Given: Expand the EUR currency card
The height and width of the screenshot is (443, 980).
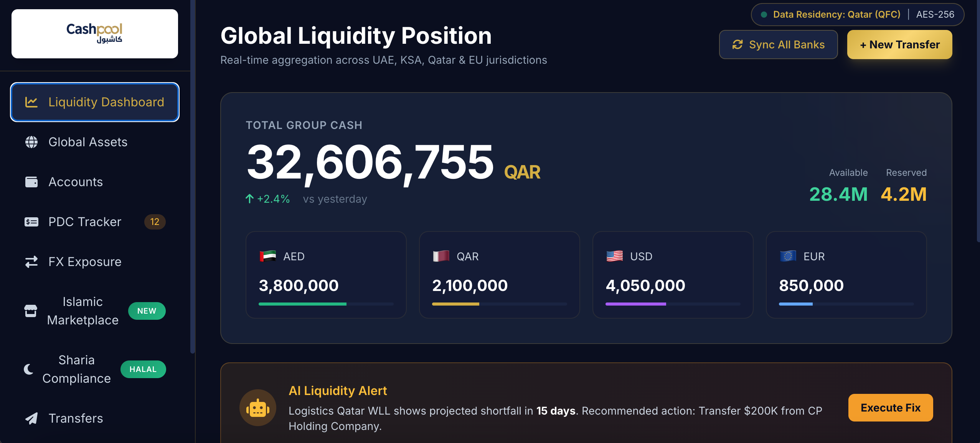Looking at the screenshot, I should coord(846,275).
